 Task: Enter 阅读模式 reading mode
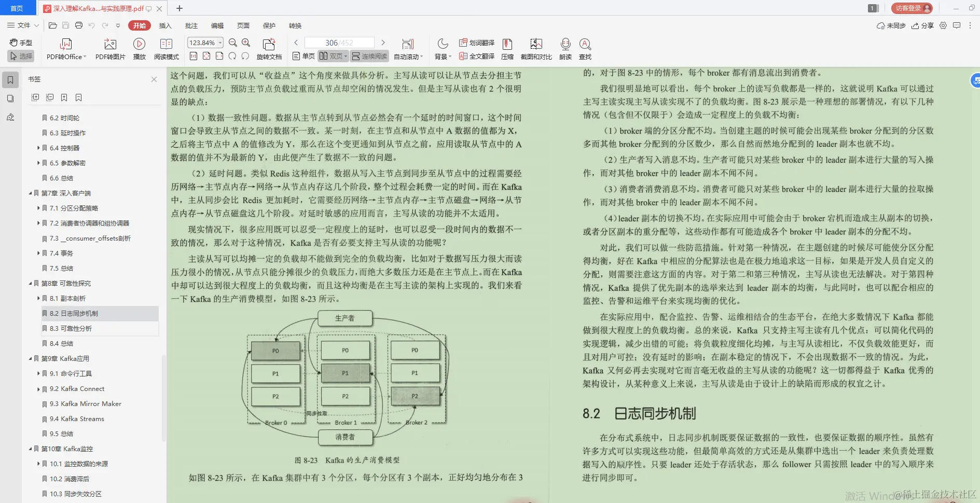coord(167,48)
